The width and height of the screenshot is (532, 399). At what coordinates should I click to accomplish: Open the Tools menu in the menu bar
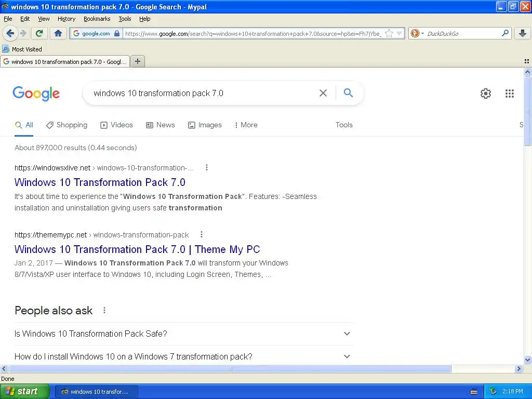tap(125, 19)
